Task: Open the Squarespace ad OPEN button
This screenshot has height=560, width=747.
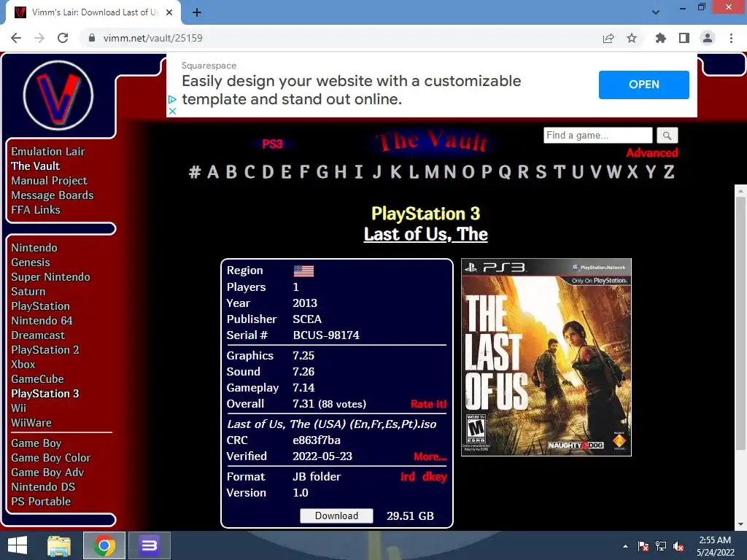Action: click(x=643, y=85)
